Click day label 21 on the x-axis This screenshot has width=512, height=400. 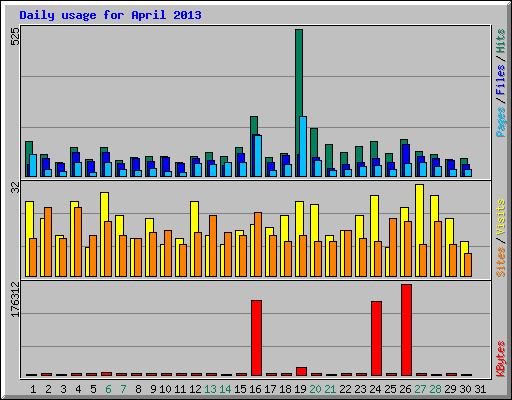click(x=330, y=389)
